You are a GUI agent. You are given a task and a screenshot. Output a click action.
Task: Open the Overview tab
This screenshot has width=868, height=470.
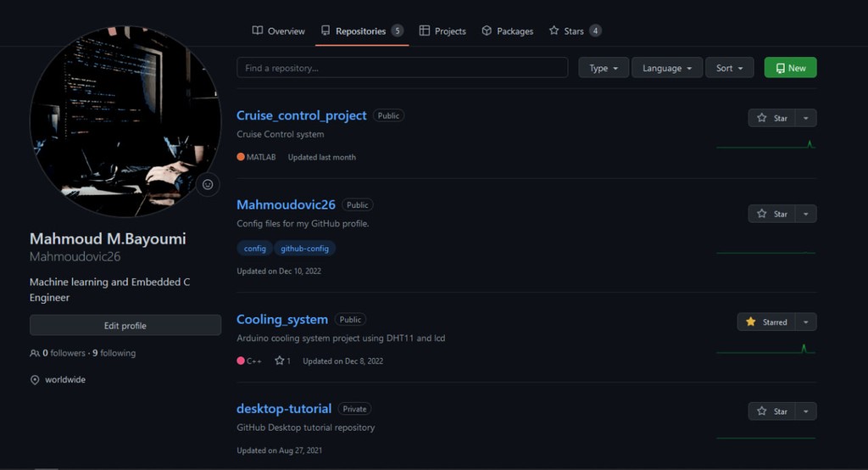[278, 31]
